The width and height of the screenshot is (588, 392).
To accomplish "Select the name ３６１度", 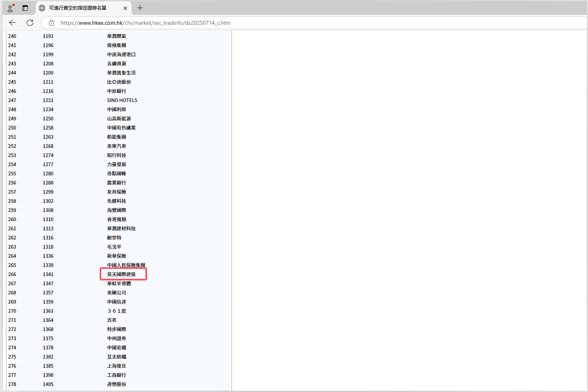I will 117,311.
